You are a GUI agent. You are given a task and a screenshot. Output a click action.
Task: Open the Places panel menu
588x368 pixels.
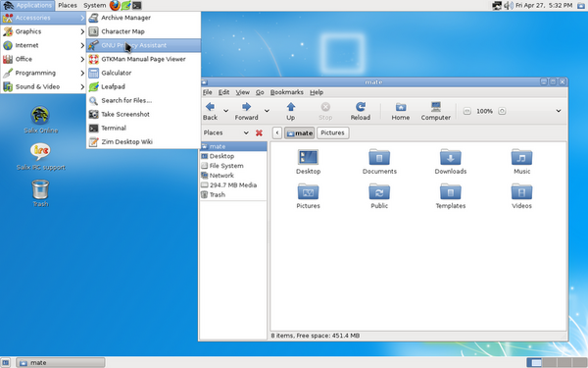[x=68, y=5]
